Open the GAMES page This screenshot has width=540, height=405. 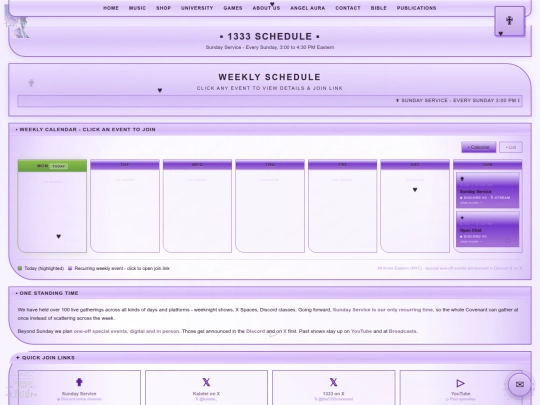(x=233, y=8)
